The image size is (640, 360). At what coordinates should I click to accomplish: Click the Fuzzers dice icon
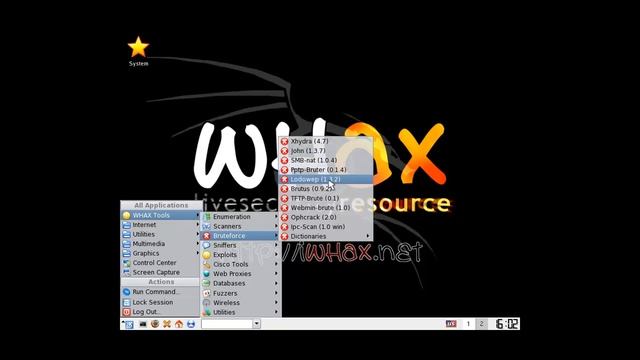[207, 293]
